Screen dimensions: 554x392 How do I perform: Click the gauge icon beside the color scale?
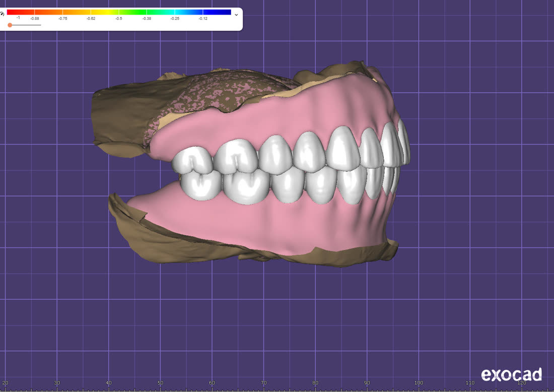pos(2,14)
